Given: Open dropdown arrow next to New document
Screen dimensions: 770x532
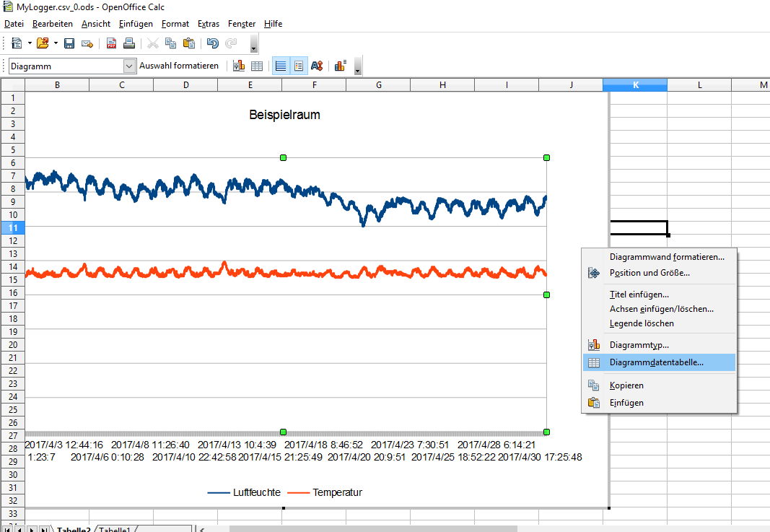Looking at the screenshot, I should 30,43.
